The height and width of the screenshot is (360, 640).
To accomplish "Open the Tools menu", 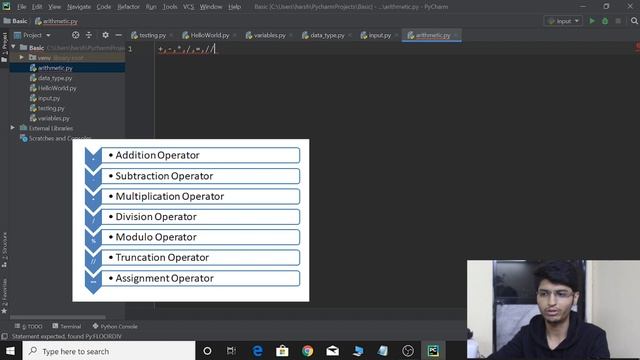I will [x=170, y=7].
